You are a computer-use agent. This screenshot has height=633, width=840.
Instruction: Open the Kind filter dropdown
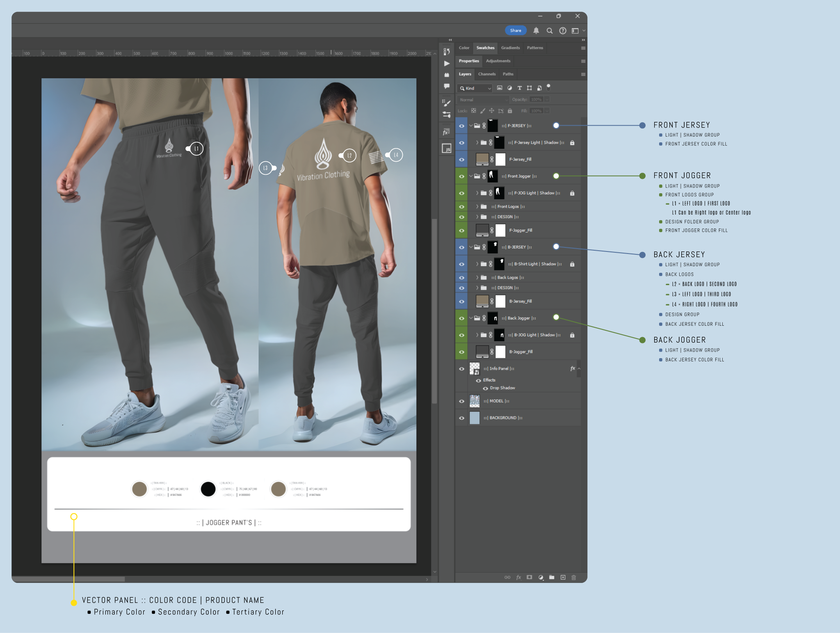(x=475, y=88)
